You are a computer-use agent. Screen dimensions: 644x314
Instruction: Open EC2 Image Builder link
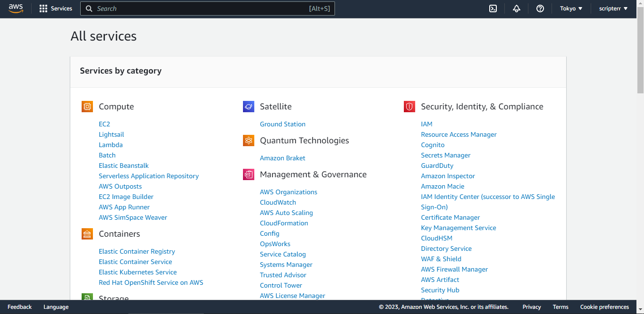pyautogui.click(x=126, y=197)
